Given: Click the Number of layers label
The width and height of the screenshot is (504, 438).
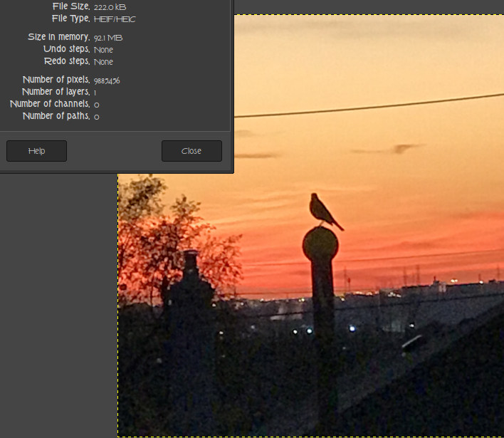Looking at the screenshot, I should 56,92.
